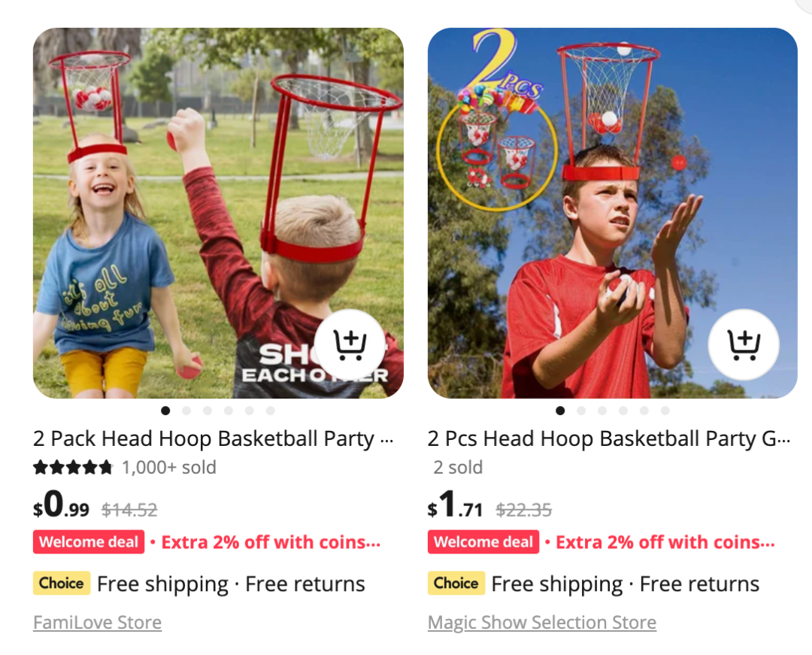
Task: Click the five-star rating on left product
Action: (73, 468)
